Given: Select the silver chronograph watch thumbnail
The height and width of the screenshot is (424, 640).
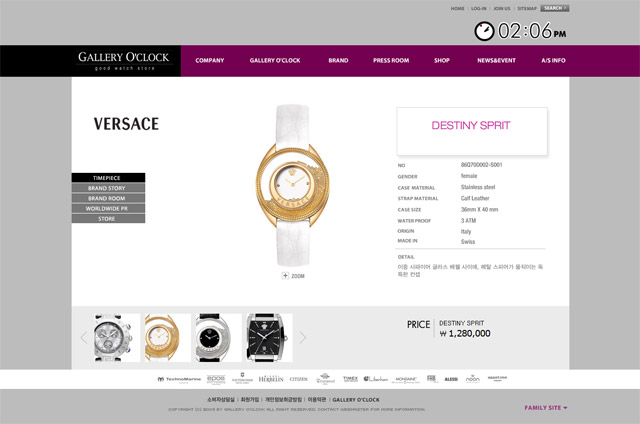Looking at the screenshot, I should click(117, 337).
